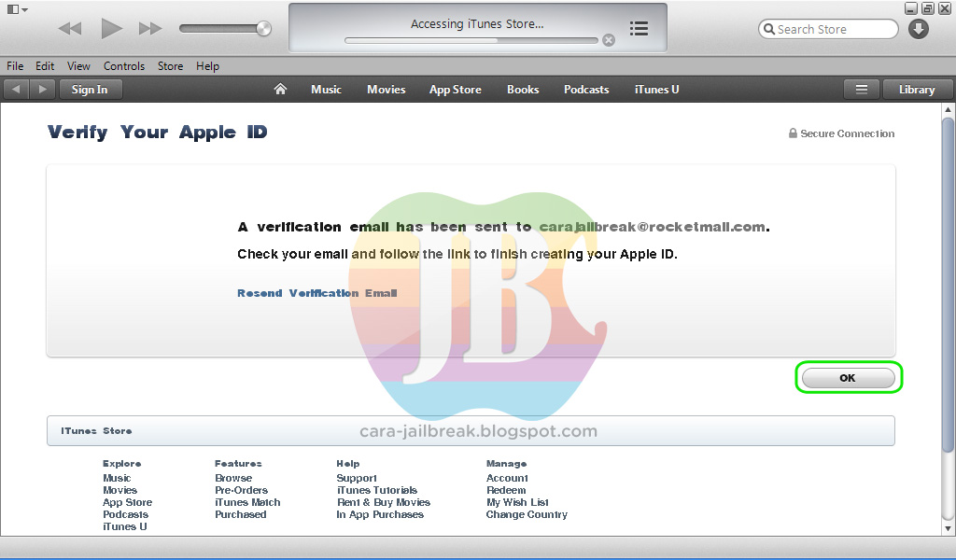Click the OK button
Viewport: 956px width, 560px height.
[848, 378]
